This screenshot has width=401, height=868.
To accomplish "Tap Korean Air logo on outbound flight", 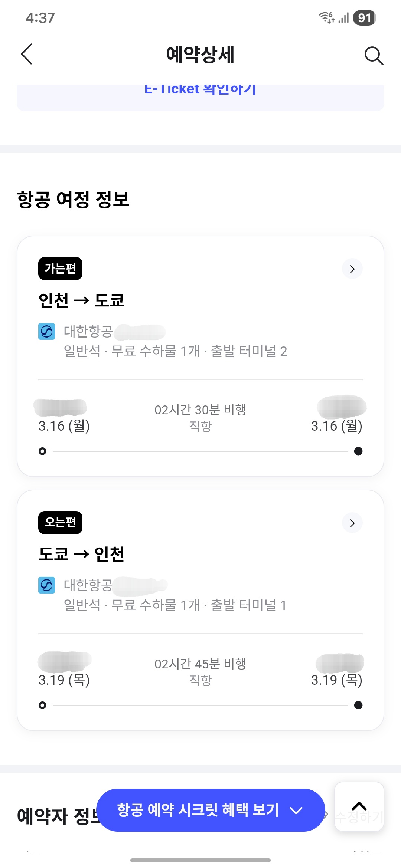I will 46,332.
